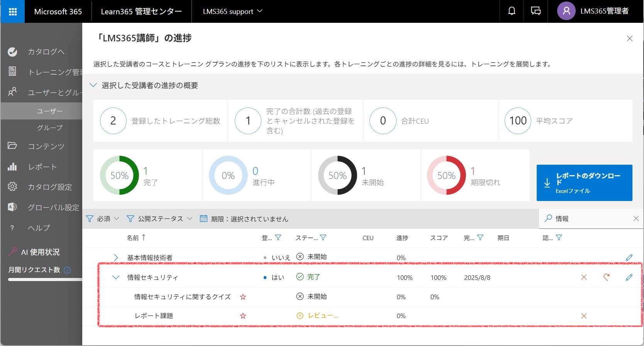The image size is (644, 346).
Task: Click the 期限切れ 50% red donut chart
Action: tap(446, 176)
